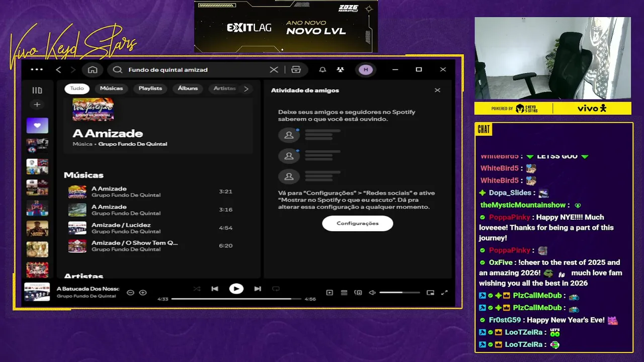Click the Músicas section heading

tap(84, 175)
